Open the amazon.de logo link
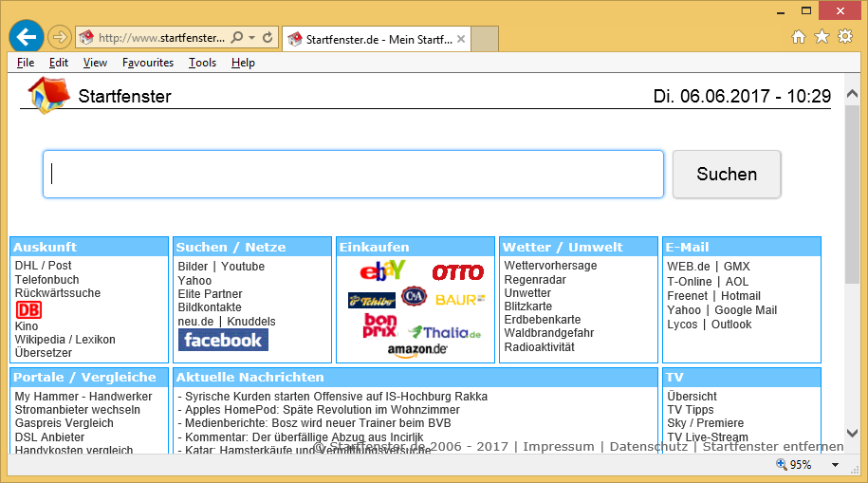This screenshot has width=868, height=483. [x=417, y=350]
